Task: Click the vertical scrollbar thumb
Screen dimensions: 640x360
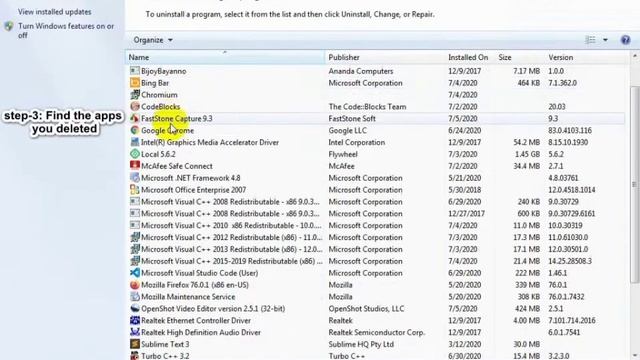Action: [634, 184]
